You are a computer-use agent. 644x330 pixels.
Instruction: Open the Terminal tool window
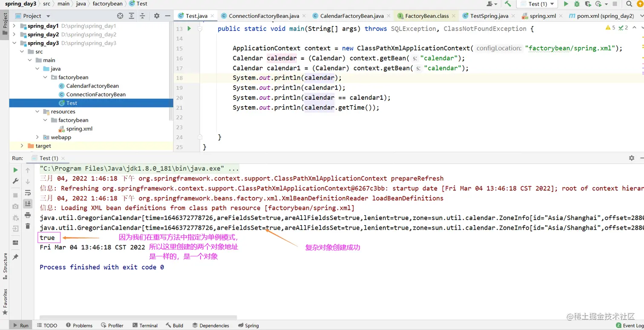coord(145,325)
